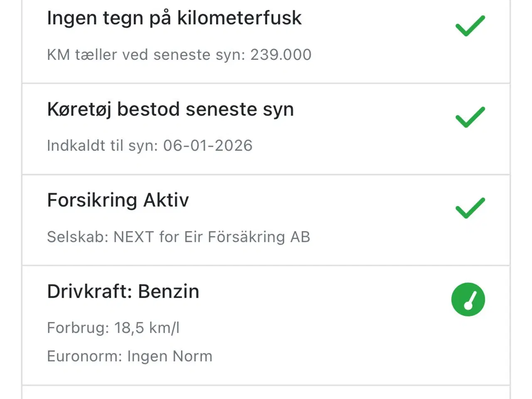Expand the Køretøj bestod seneste syn section
Image resolution: width=532 pixels, height=399 pixels.
pos(170,109)
